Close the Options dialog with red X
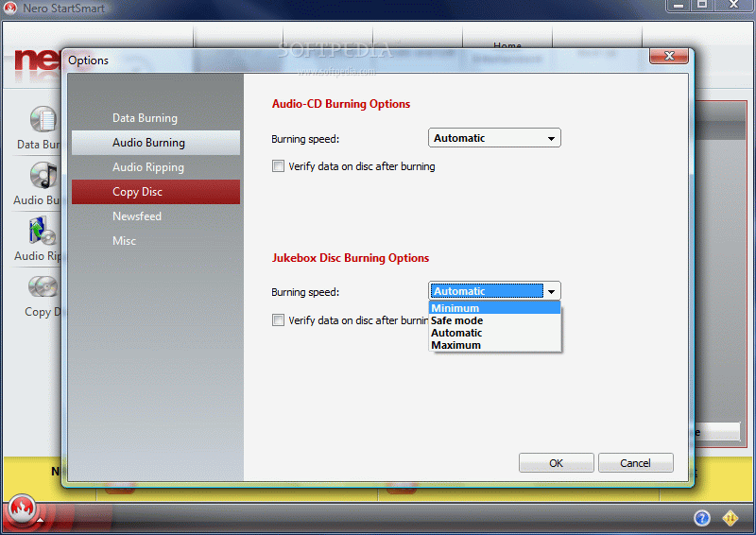This screenshot has width=756, height=535. coord(669,56)
